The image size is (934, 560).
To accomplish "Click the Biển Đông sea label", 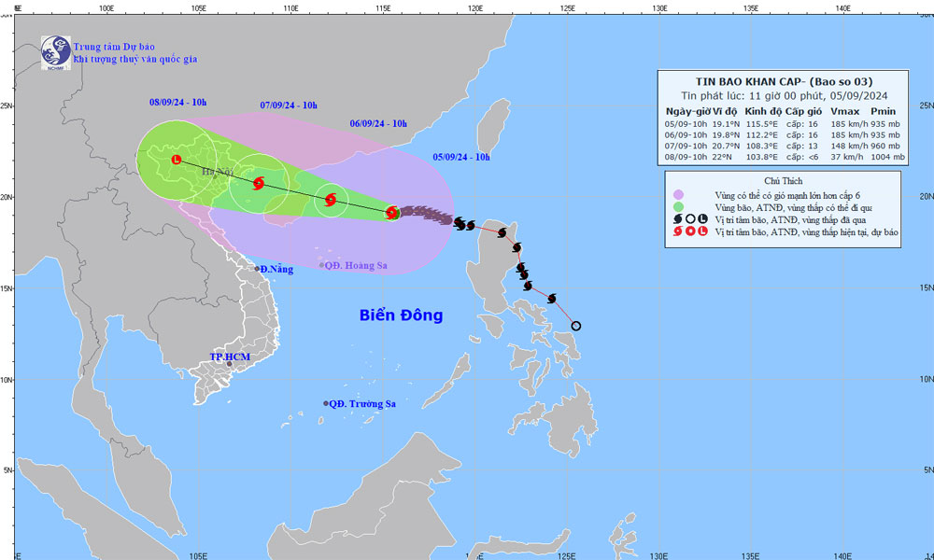I will [401, 315].
